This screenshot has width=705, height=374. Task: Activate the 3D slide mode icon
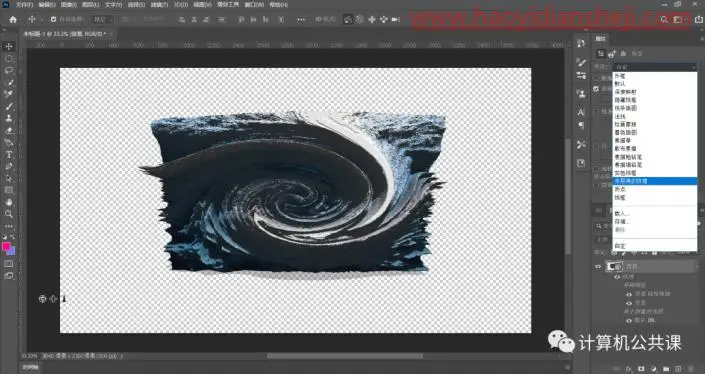click(383, 19)
